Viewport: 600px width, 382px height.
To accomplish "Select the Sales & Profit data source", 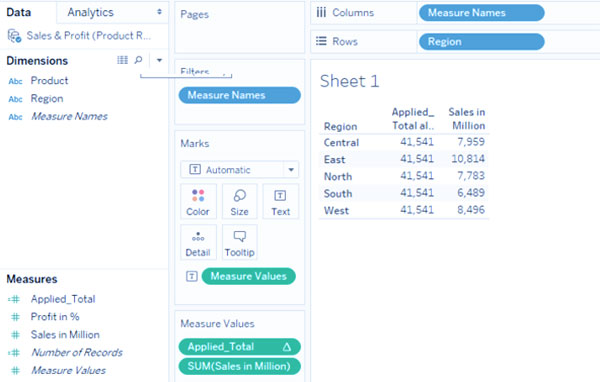I will [x=88, y=36].
